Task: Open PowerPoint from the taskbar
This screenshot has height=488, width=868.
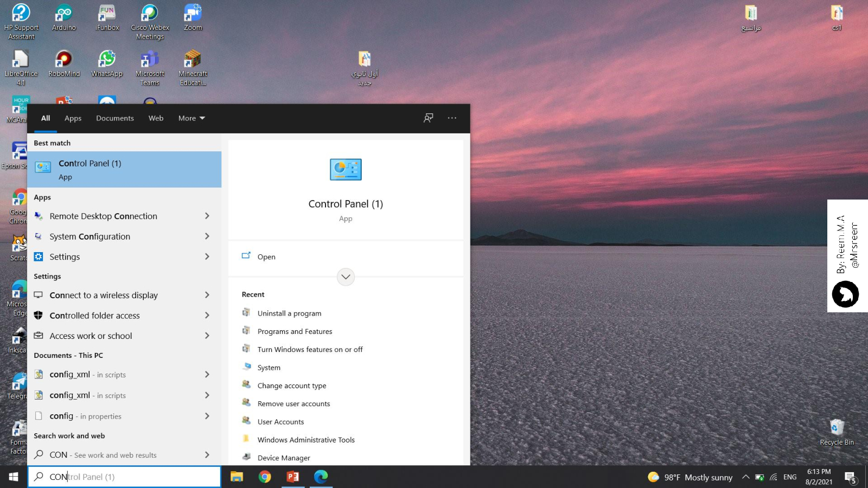Action: coord(293,477)
